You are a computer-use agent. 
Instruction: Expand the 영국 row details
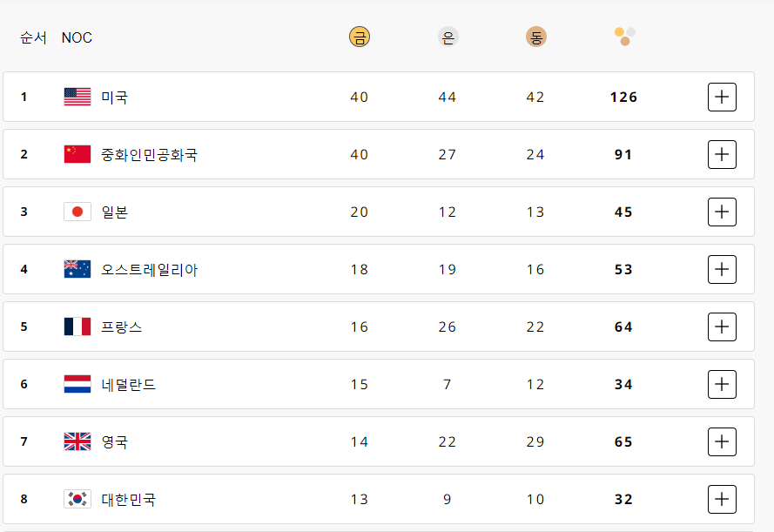tap(722, 441)
